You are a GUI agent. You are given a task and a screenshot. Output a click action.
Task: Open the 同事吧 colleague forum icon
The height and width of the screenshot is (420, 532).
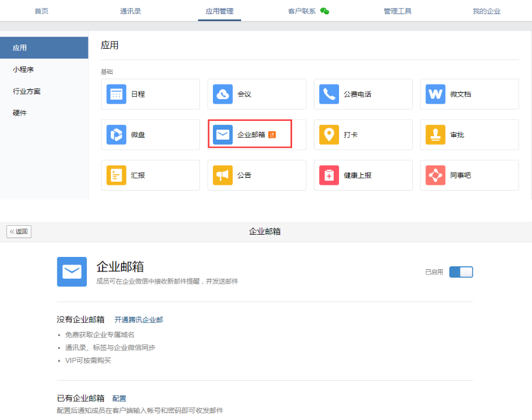click(435, 175)
